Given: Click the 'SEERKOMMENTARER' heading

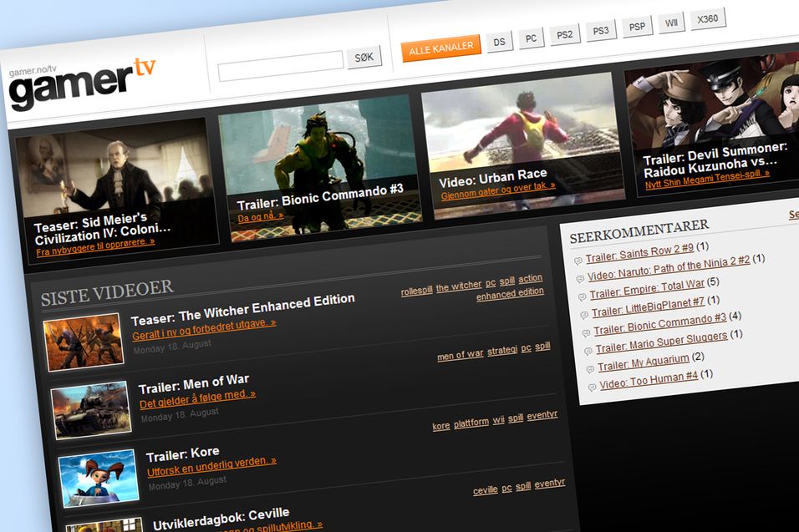Looking at the screenshot, I should coord(639,231).
